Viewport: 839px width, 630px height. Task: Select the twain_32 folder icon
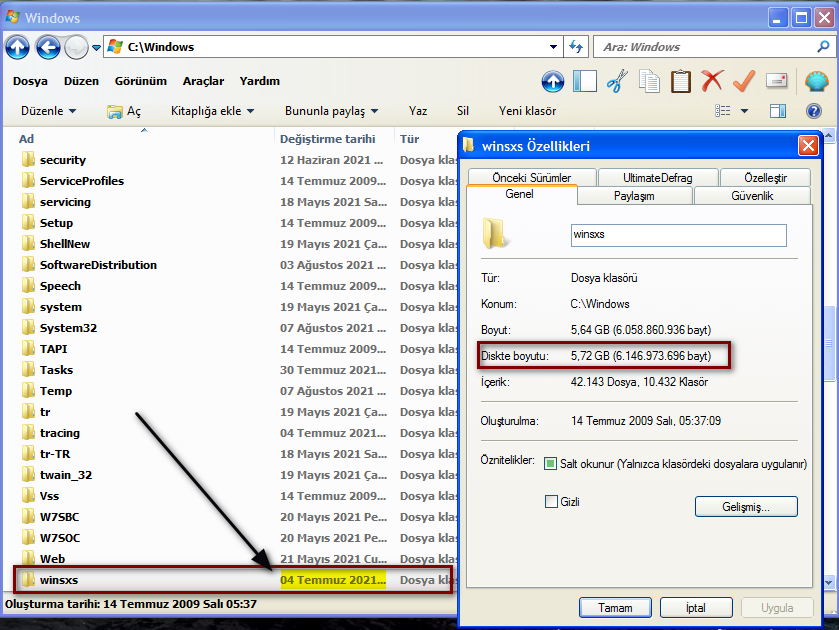click(28, 475)
